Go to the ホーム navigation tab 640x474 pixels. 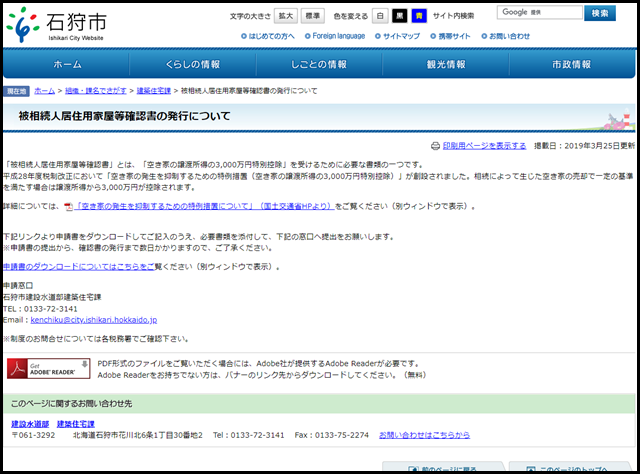tap(67, 64)
